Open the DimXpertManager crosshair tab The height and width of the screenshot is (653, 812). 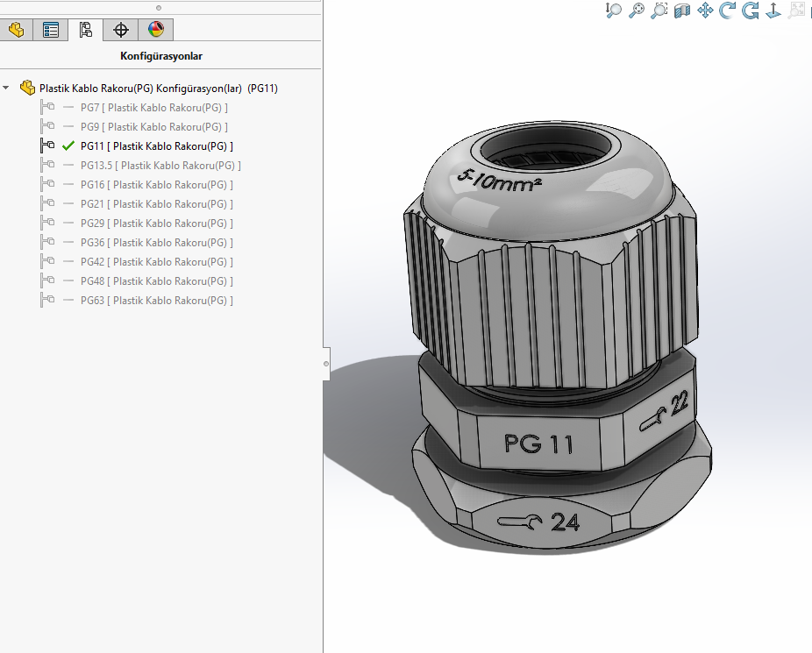point(121,30)
